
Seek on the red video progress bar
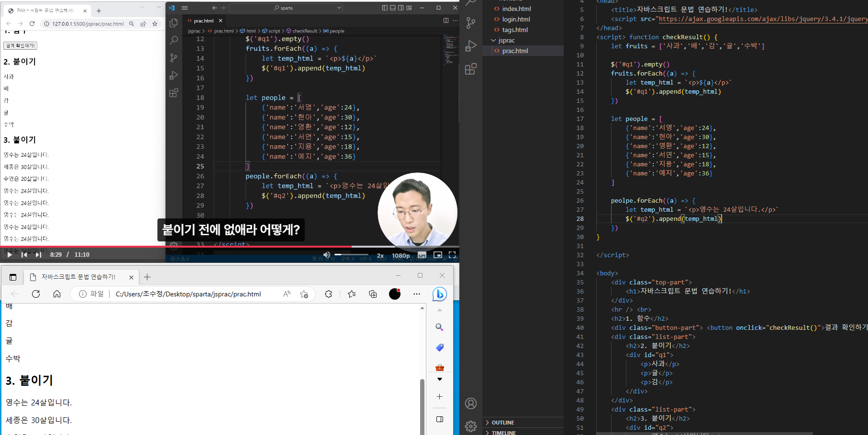tap(230, 247)
